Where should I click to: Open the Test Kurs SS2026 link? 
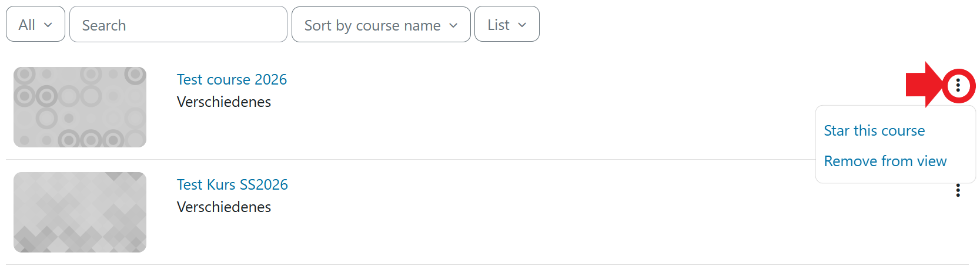232,184
